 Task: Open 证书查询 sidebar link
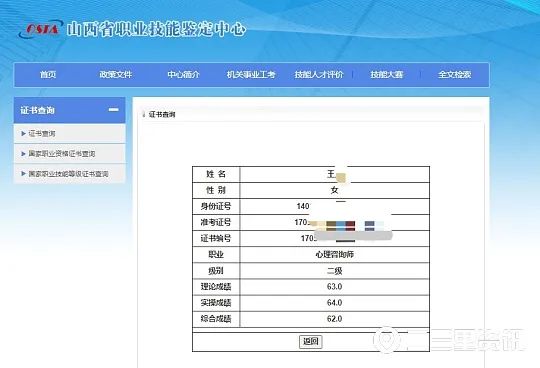pos(42,134)
